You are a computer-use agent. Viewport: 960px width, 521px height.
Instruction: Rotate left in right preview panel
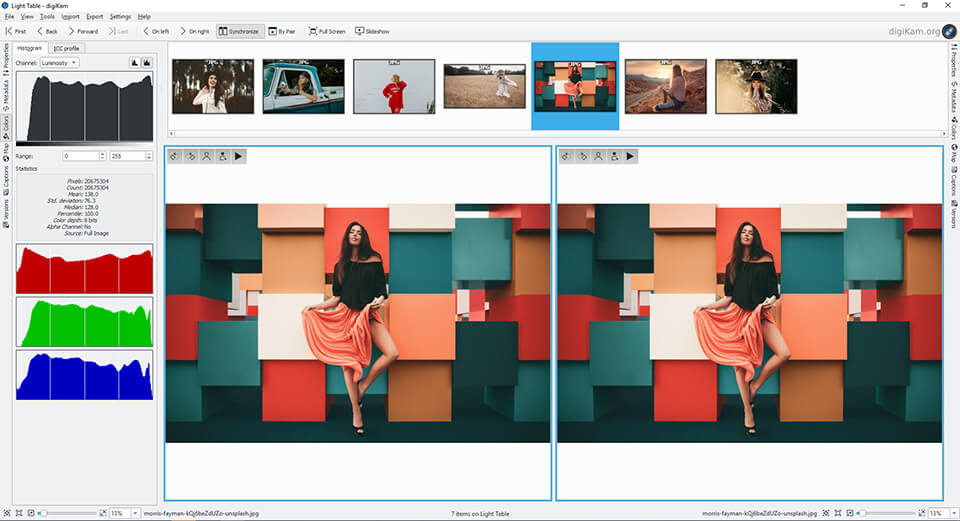(x=566, y=156)
